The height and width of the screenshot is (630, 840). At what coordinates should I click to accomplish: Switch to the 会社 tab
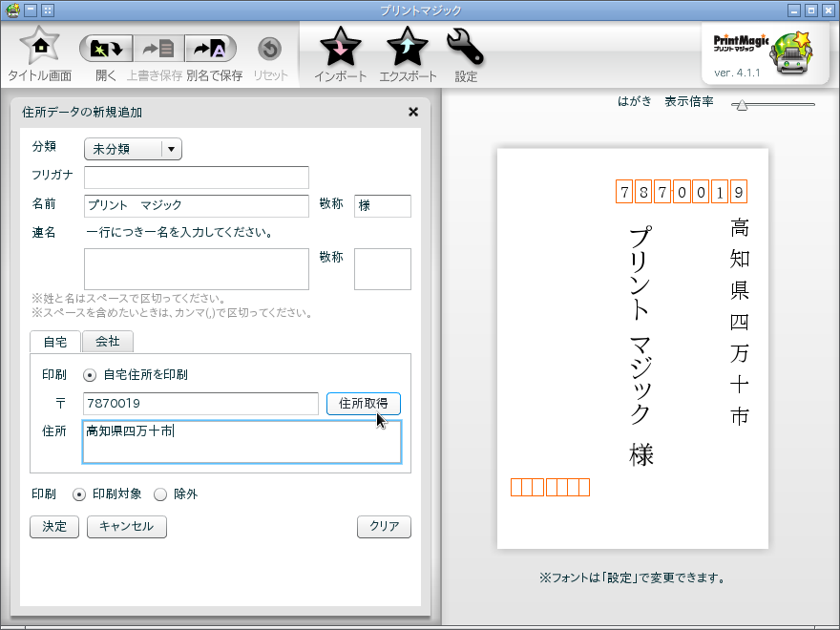point(108,342)
